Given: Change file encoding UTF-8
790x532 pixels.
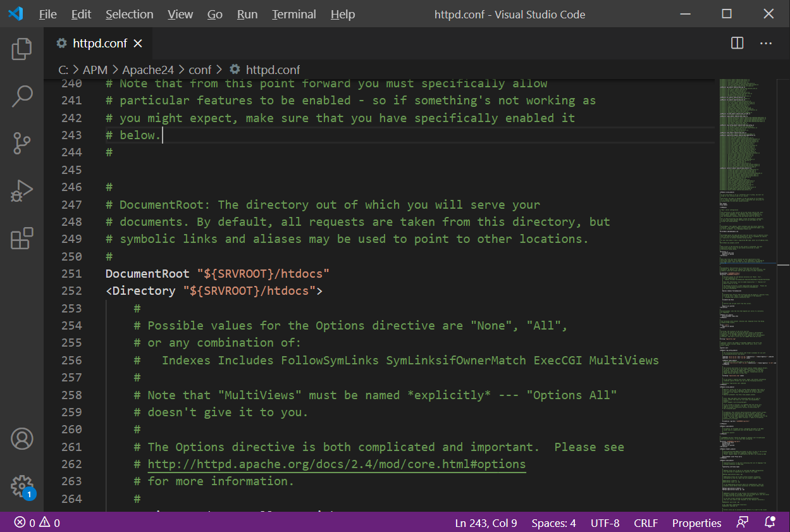Looking at the screenshot, I should coord(605,523).
